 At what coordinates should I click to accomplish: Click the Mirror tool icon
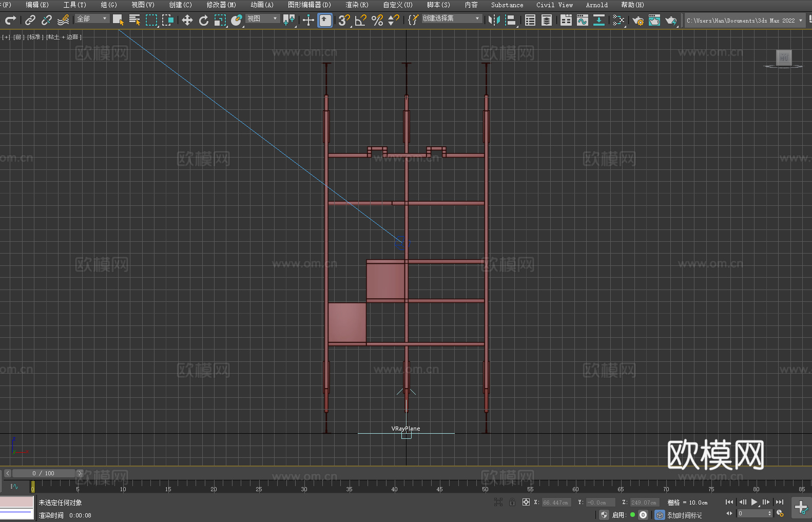point(494,20)
